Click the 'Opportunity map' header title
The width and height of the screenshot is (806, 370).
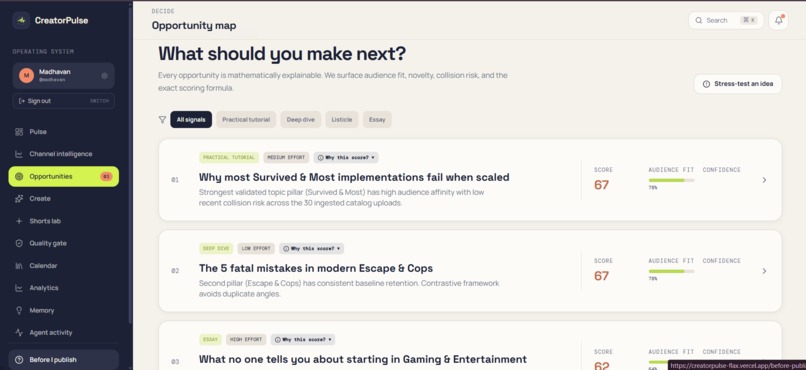pos(194,26)
